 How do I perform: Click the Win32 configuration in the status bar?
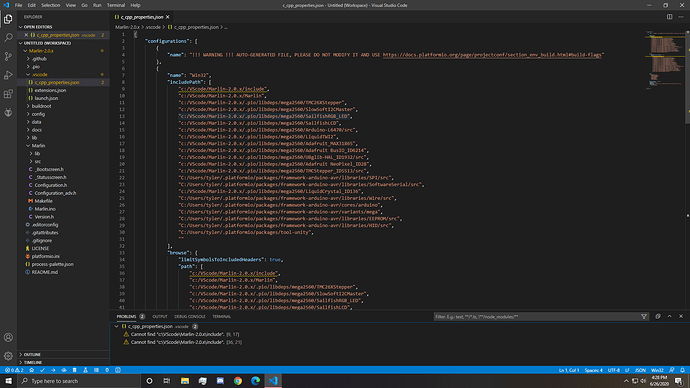pos(657,370)
